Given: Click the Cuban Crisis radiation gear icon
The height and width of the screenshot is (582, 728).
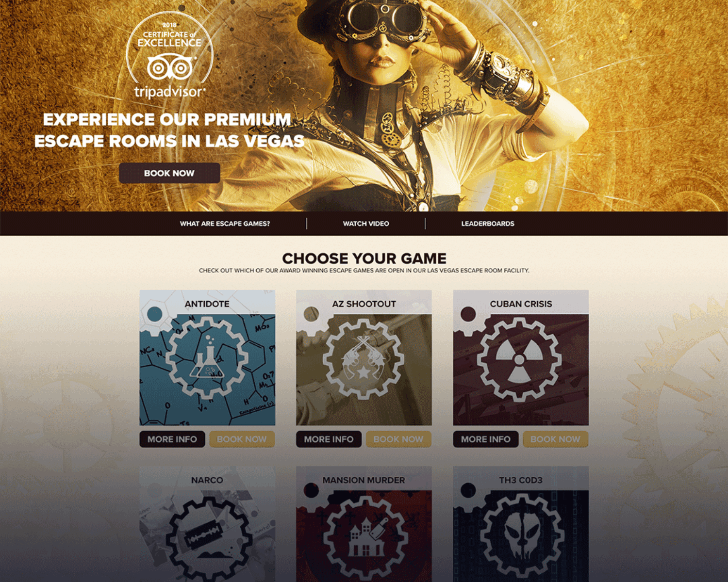Looking at the screenshot, I should [x=519, y=359].
